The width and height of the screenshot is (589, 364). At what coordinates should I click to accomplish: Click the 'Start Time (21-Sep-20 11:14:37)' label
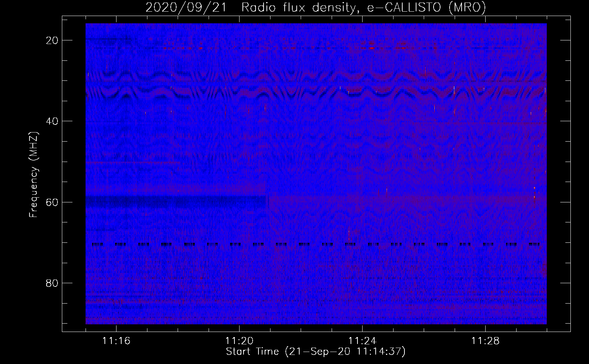pyautogui.click(x=316, y=352)
